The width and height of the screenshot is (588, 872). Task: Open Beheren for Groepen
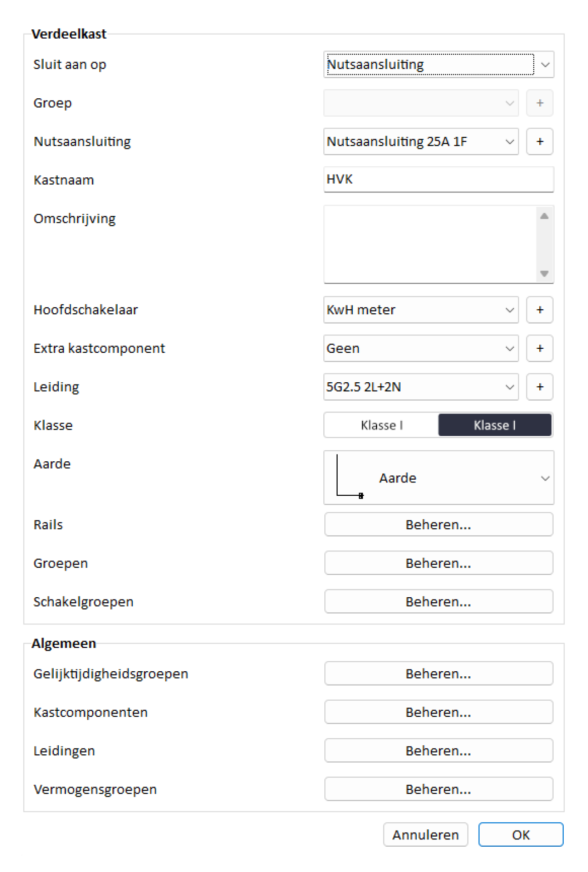439,563
